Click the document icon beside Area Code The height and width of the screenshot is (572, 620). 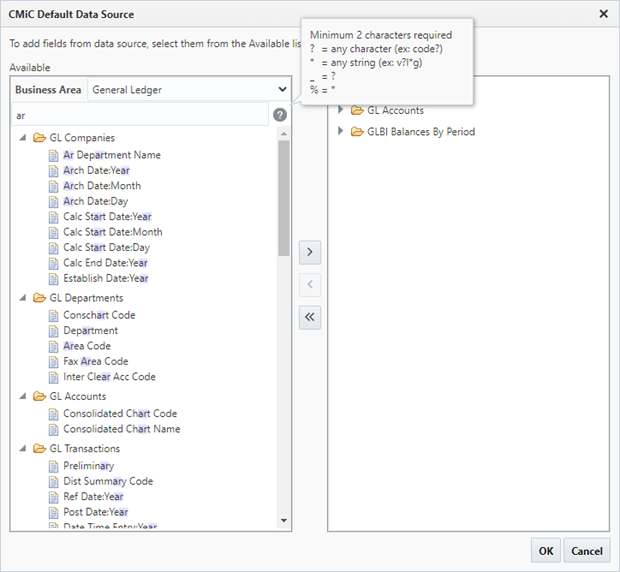coord(53,346)
